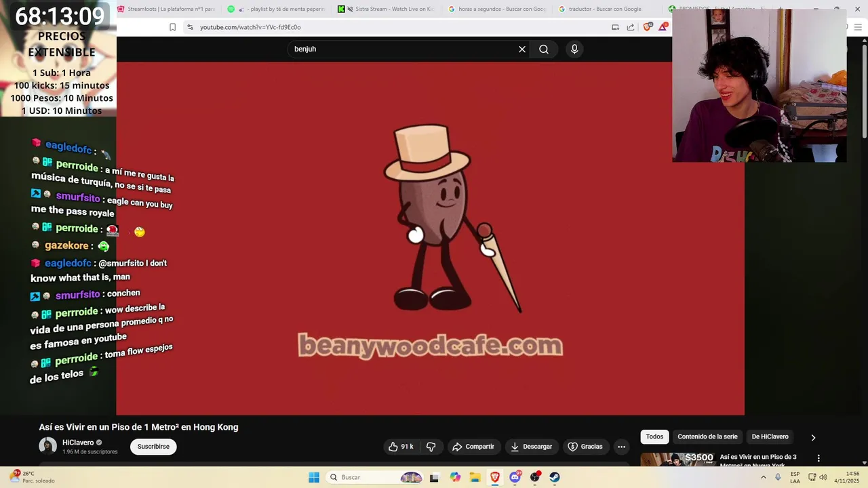This screenshot has height=488, width=868.
Task: Click the beanywoodcafe.com video player area
Action: tap(430, 239)
